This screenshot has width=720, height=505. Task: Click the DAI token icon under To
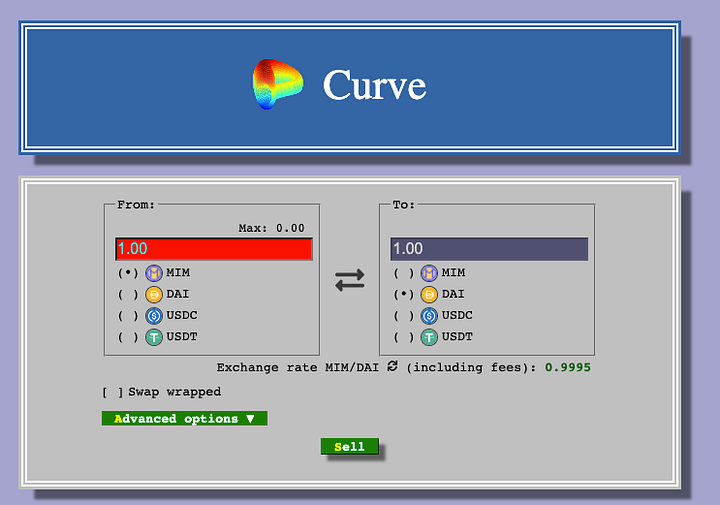pyautogui.click(x=429, y=294)
